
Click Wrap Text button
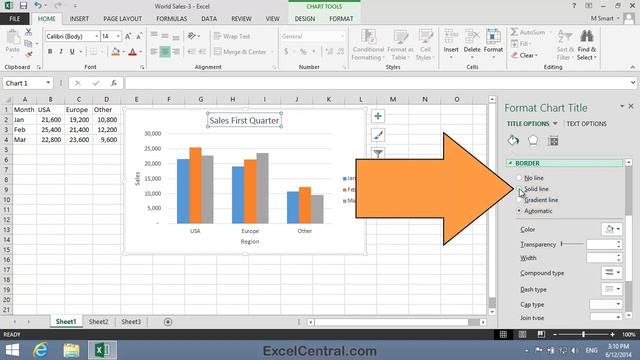(x=232, y=36)
